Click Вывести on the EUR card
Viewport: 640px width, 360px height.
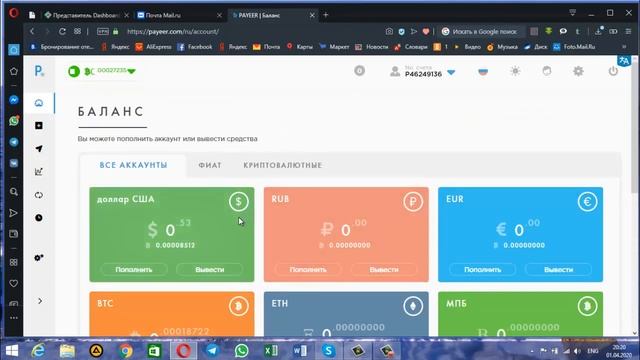coord(558,269)
